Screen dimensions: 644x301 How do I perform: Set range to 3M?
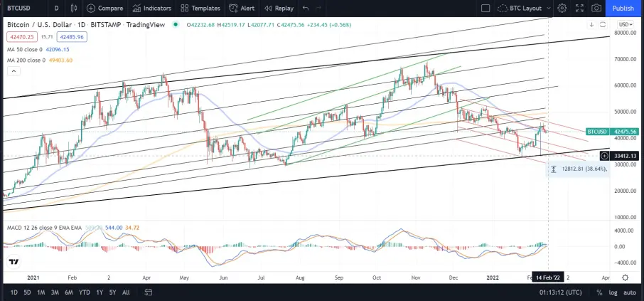click(55, 292)
